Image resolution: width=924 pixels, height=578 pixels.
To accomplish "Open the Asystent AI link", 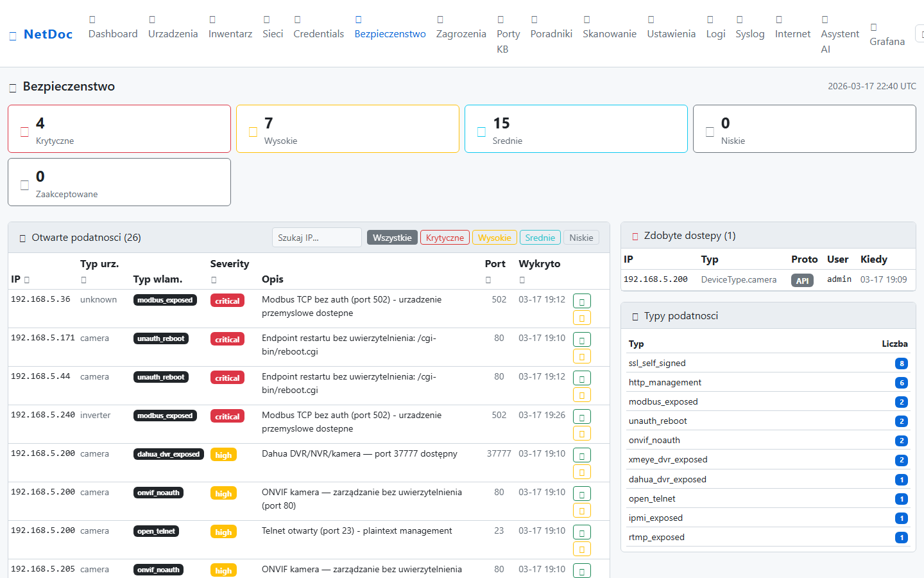I will tap(839, 41).
